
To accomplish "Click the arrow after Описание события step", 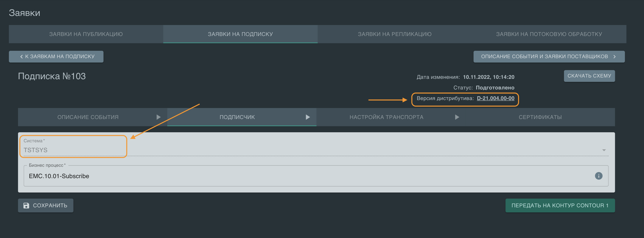I will (158, 117).
